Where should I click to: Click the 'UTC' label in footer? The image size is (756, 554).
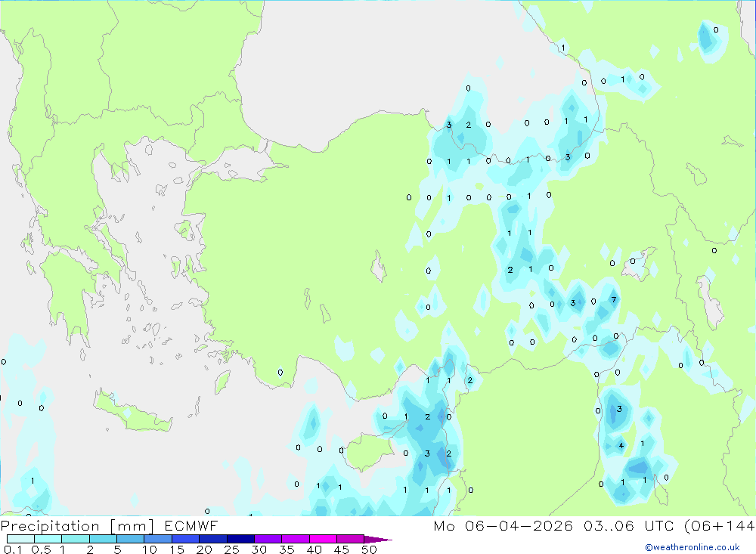click(x=659, y=526)
